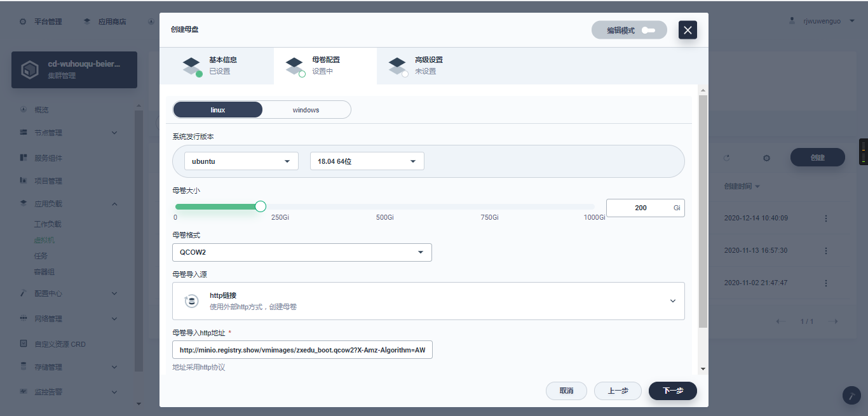The width and height of the screenshot is (868, 416).
Task: Focus the 母卷大小 value field showing 200
Action: tap(645, 208)
